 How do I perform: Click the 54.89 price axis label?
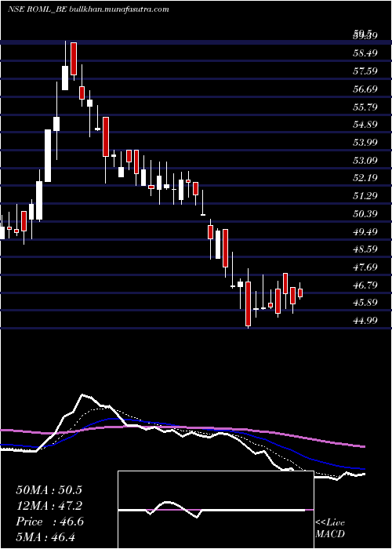[365, 124]
